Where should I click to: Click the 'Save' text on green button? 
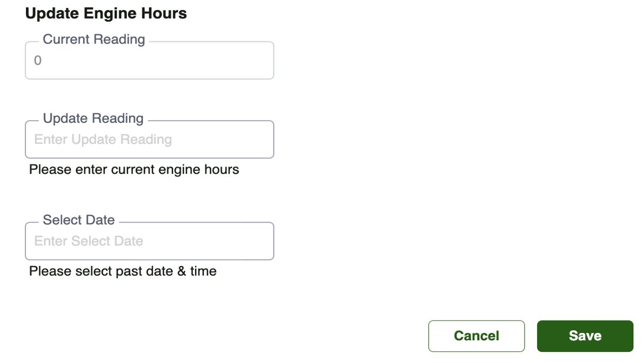click(585, 336)
